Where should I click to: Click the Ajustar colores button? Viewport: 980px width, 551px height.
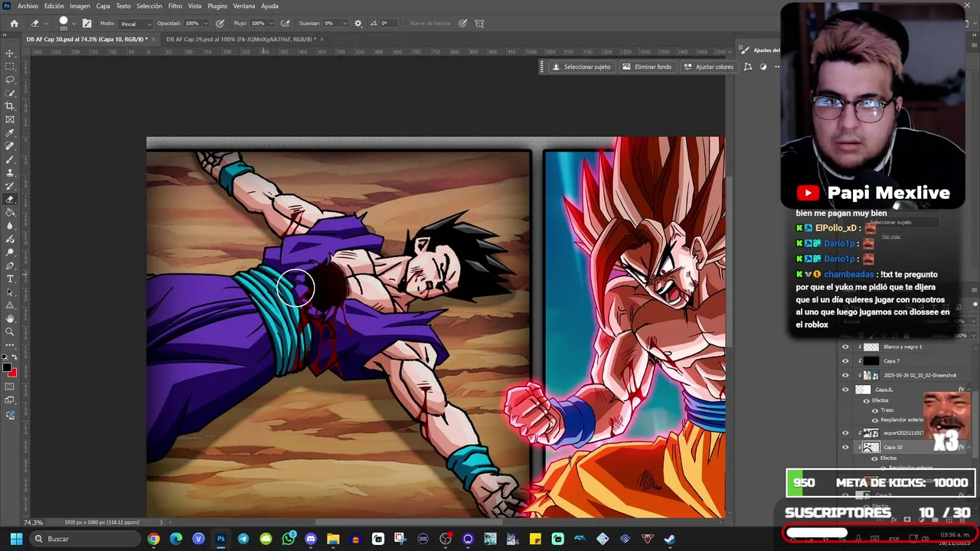709,67
